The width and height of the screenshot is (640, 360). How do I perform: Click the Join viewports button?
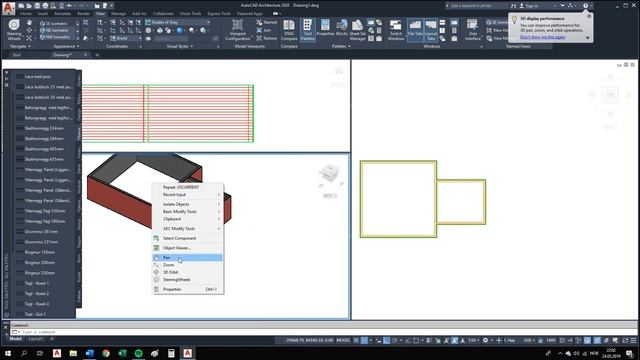264,30
